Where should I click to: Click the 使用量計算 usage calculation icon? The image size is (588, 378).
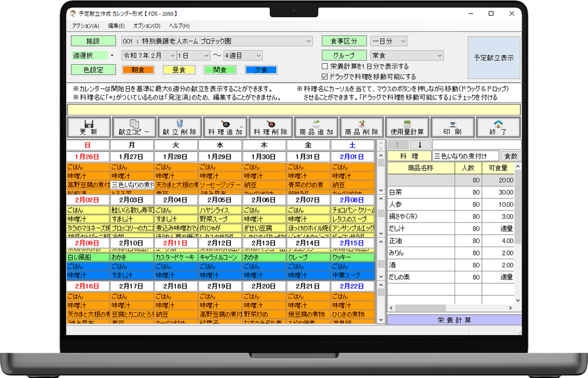pos(407,127)
